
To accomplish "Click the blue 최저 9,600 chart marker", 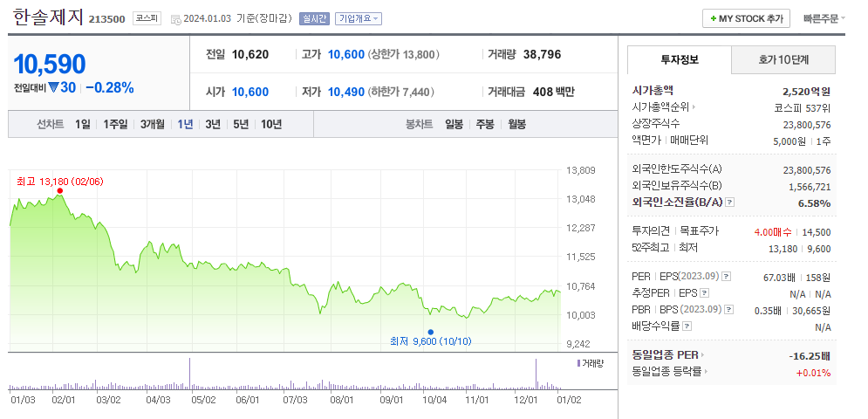I will click(430, 332).
